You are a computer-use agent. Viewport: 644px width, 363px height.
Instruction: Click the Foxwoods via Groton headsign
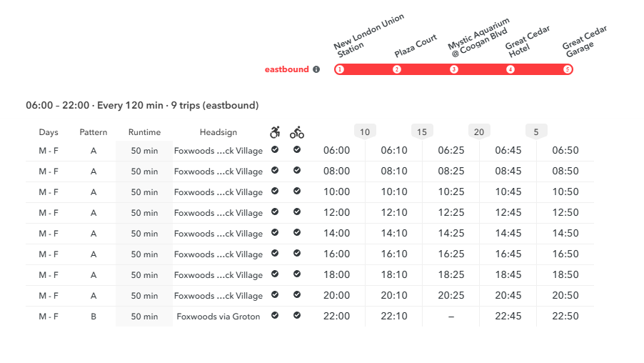[218, 317]
